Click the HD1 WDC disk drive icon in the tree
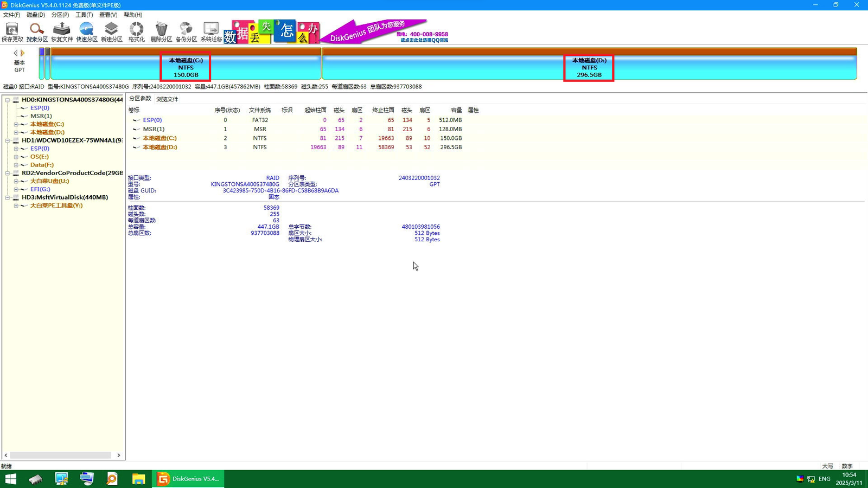The width and height of the screenshot is (868, 488). point(16,140)
